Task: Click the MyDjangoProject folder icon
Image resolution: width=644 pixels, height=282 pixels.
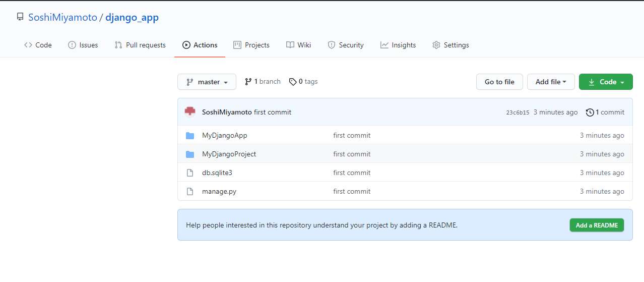Action: pos(190,154)
